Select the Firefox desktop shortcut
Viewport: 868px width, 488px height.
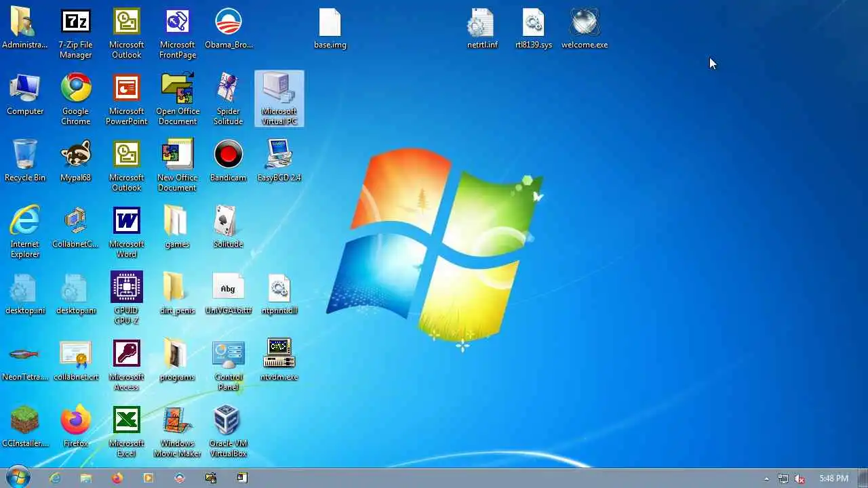coord(75,427)
